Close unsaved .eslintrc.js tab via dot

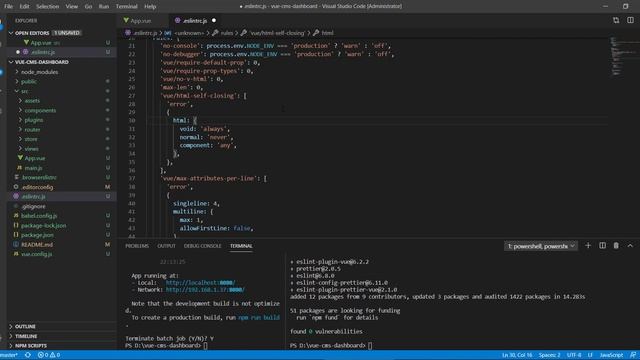point(214,20)
